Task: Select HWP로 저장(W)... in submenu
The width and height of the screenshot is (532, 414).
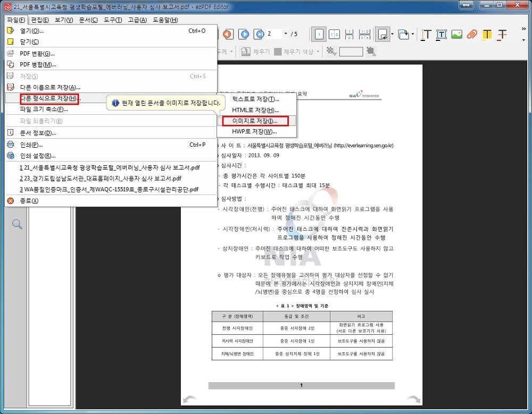Action: click(x=257, y=132)
